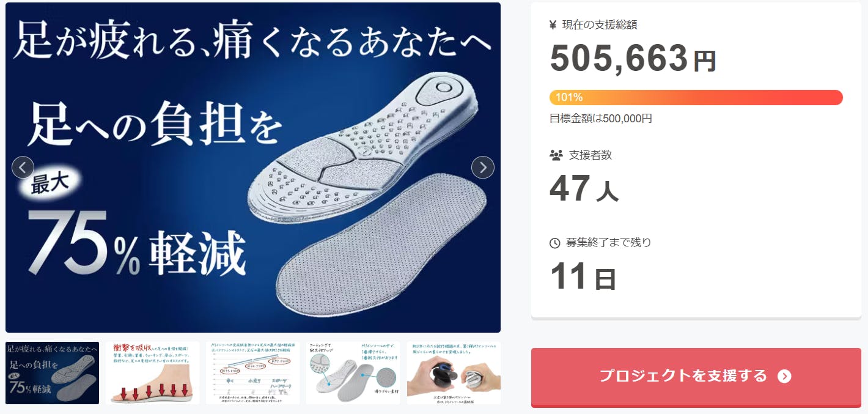Click the 目標金額は500,000円 text
868x414 pixels.
click(x=601, y=119)
